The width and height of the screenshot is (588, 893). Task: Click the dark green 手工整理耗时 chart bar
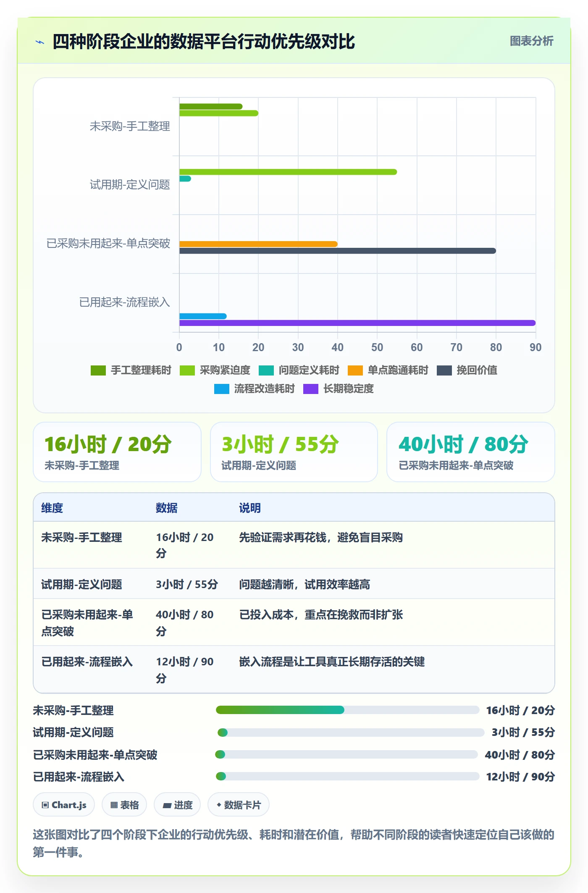point(211,106)
